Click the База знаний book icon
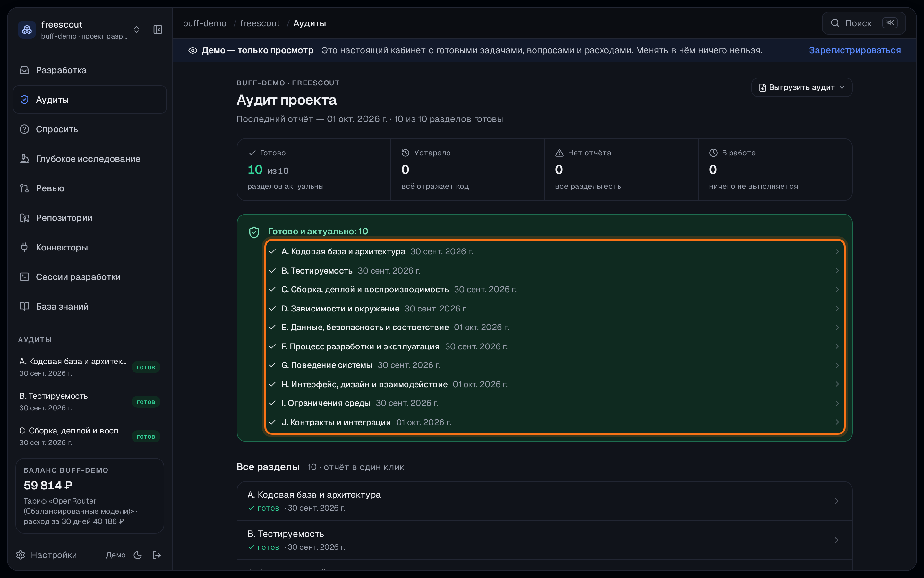 click(24, 306)
